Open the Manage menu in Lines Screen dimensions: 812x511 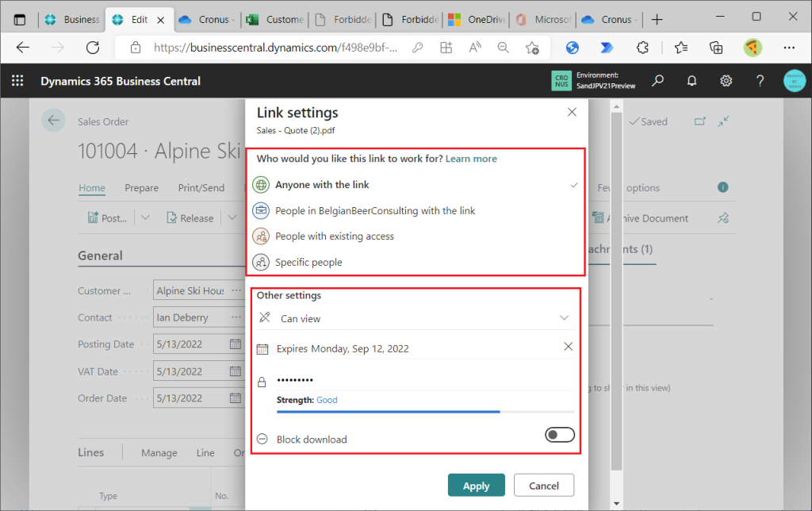click(x=159, y=453)
